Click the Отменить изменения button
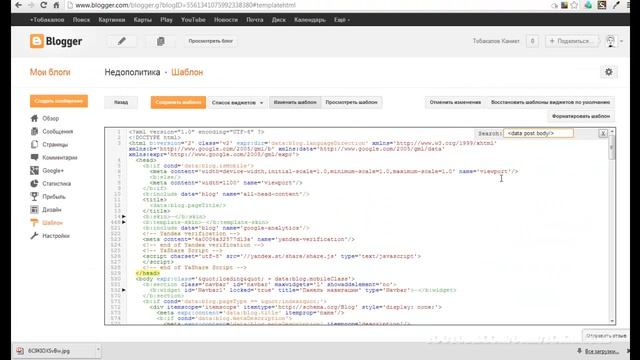Screen dimensions: 640x360 coord(455,102)
